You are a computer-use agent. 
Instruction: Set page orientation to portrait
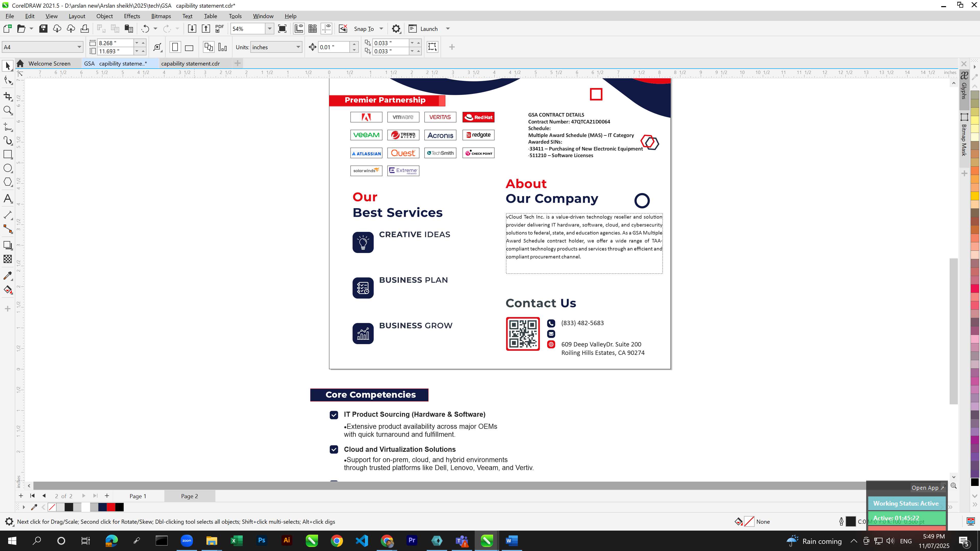[x=175, y=47]
